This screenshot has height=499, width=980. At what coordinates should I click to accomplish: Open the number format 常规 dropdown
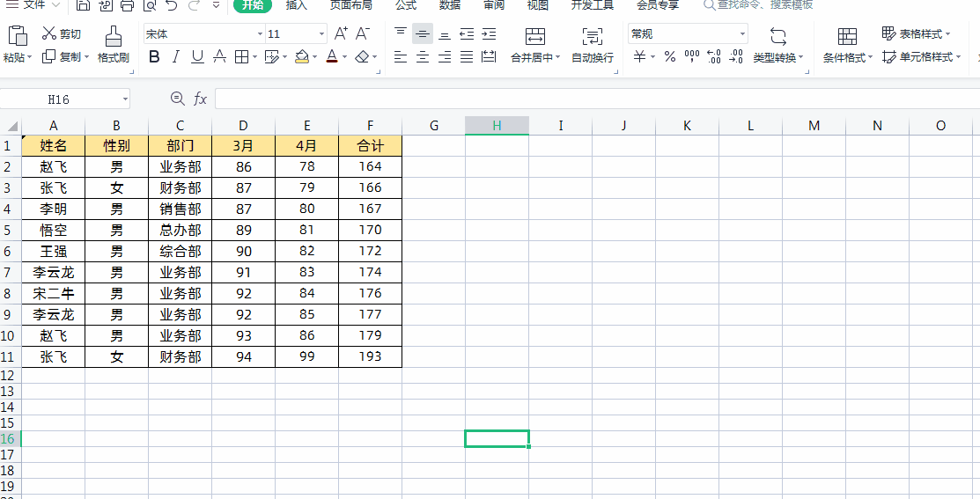coord(742,33)
